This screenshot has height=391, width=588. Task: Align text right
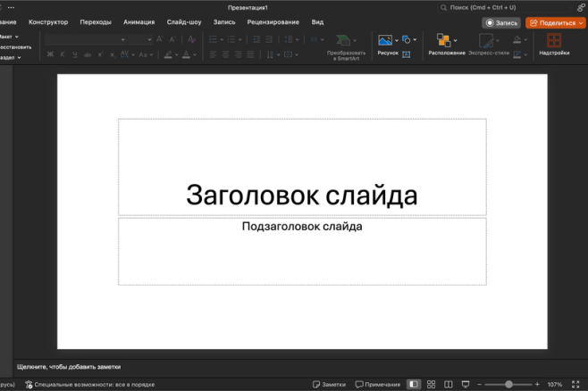coord(238,54)
